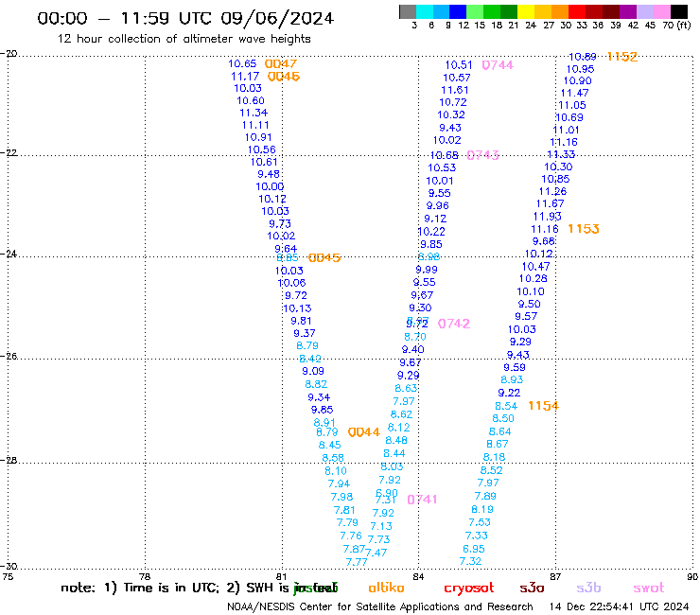Image resolution: width=700 pixels, height=615 pixels.
Task: Click the black color swatch in the legend
Action: pos(679,11)
